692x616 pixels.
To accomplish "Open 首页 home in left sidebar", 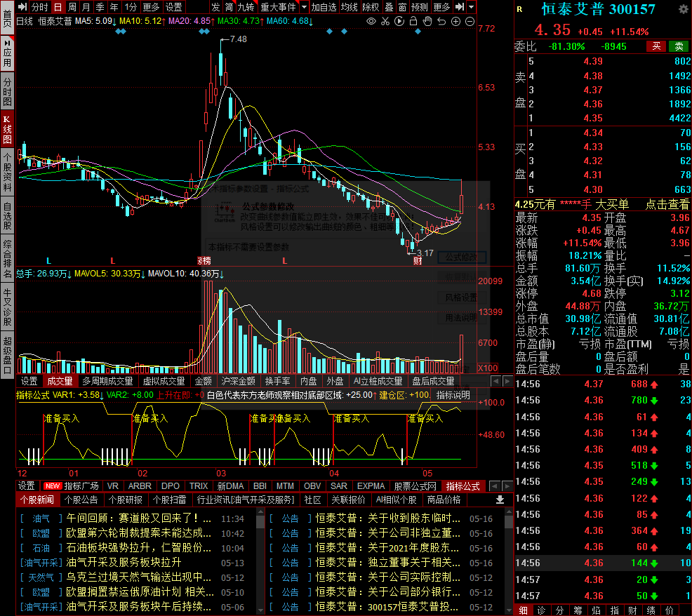I will 8,18.
